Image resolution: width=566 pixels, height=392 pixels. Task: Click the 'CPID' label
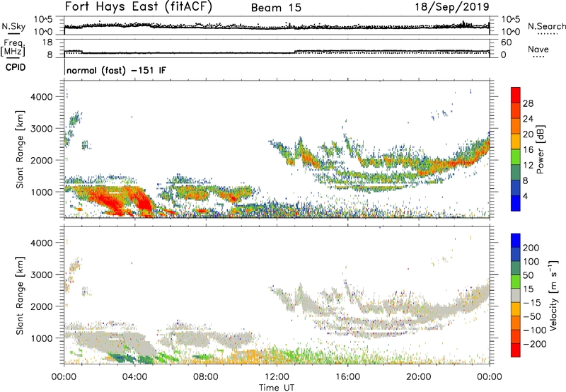16,67
